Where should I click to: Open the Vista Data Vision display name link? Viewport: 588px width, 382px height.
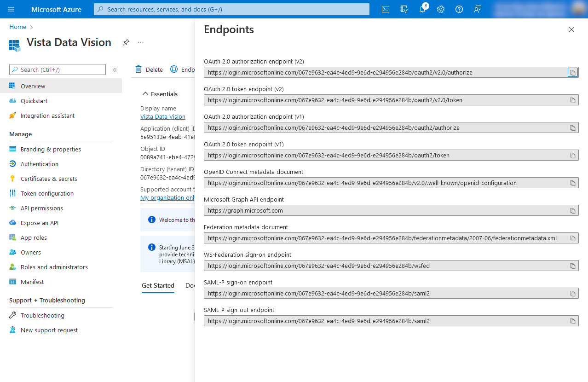pos(163,117)
